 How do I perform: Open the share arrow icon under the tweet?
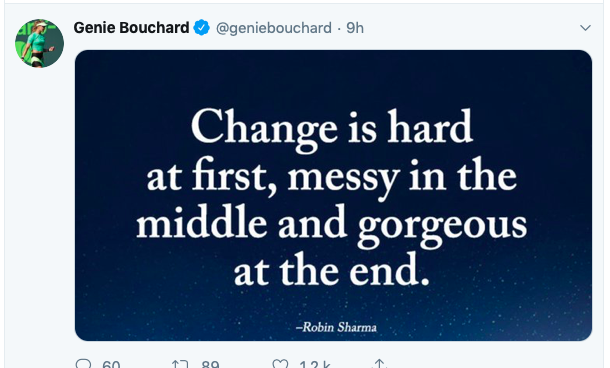(379, 364)
